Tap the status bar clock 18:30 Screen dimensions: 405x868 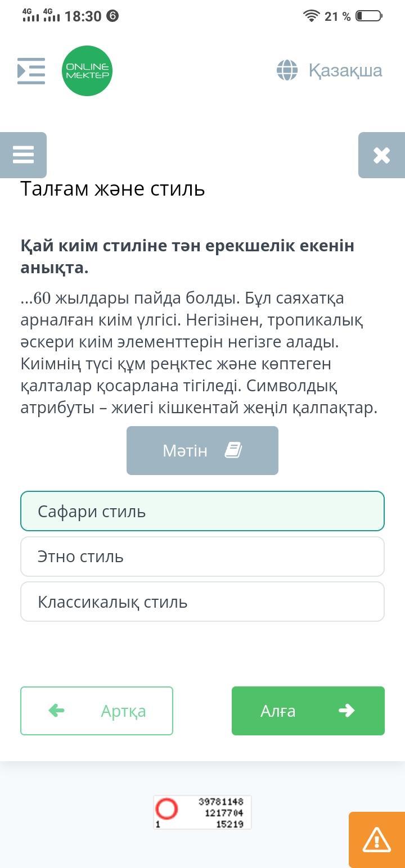83,16
